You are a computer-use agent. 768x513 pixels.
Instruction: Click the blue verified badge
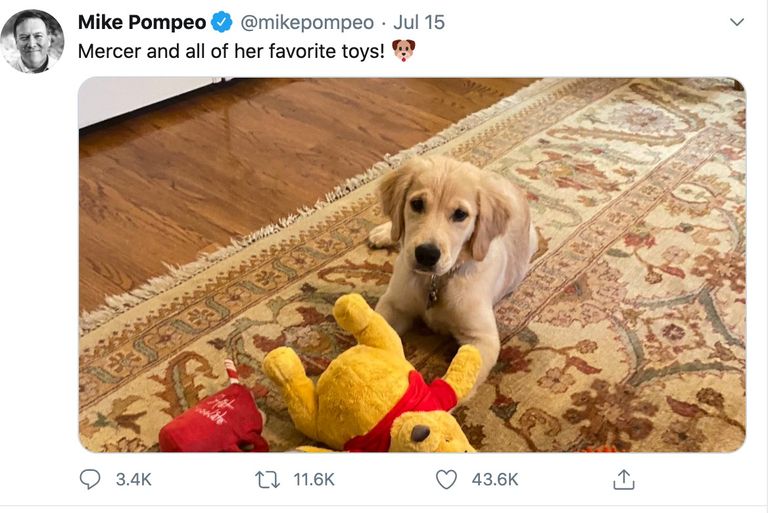click(222, 22)
